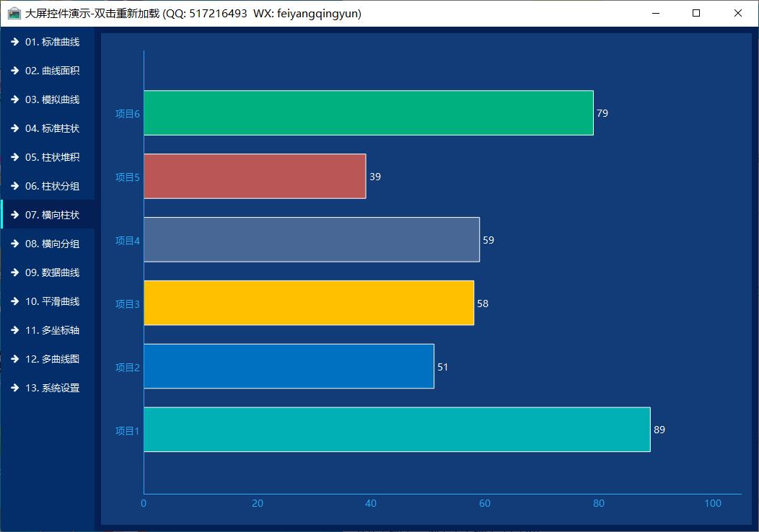Select the 07. 横向柱状 sidebar item
This screenshot has height=532, width=759.
(52, 215)
